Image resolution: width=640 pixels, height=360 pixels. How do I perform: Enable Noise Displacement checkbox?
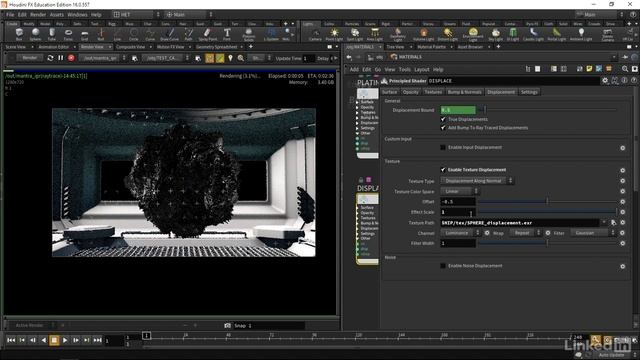tap(443, 266)
